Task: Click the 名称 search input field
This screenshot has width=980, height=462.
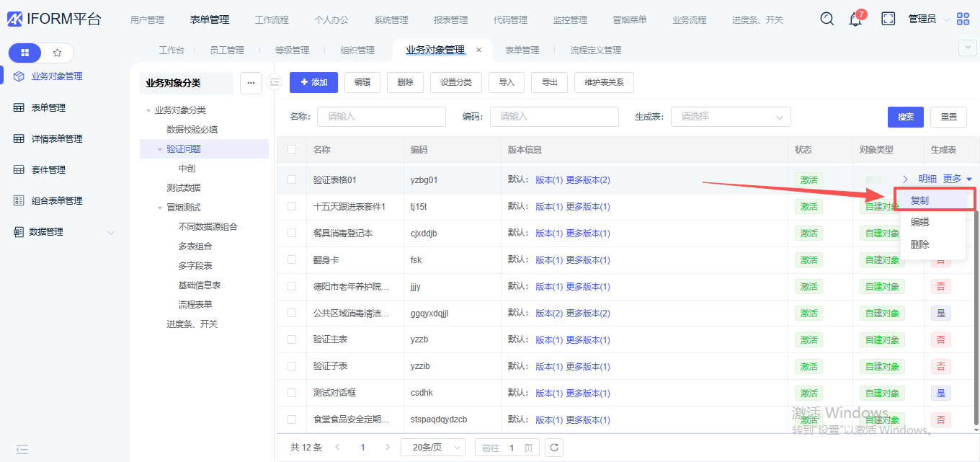Action: click(381, 117)
